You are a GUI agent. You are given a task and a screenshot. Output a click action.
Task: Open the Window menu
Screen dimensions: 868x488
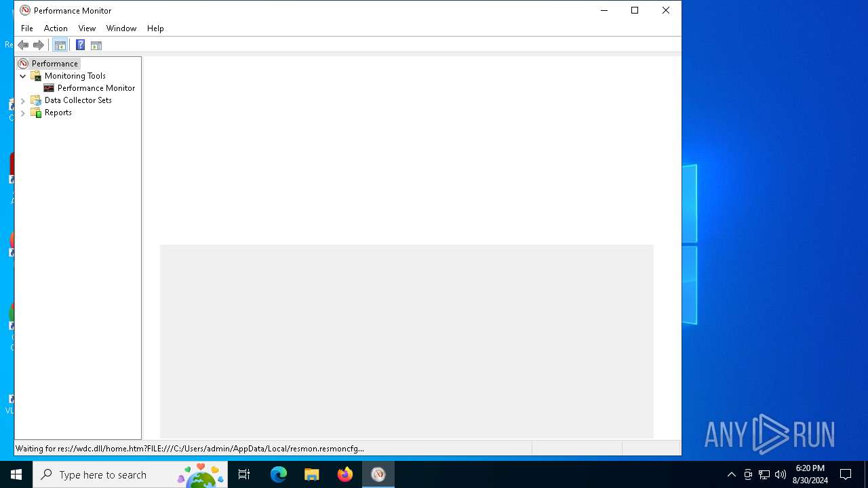(121, 28)
